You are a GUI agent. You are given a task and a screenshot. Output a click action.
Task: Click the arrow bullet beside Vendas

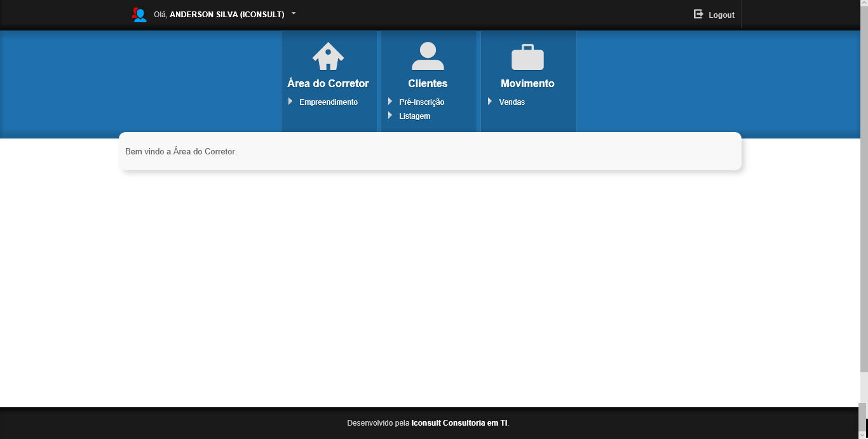coord(490,102)
